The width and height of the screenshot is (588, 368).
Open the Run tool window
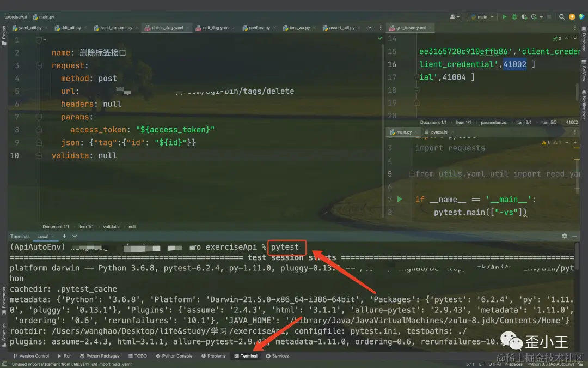(x=64, y=356)
